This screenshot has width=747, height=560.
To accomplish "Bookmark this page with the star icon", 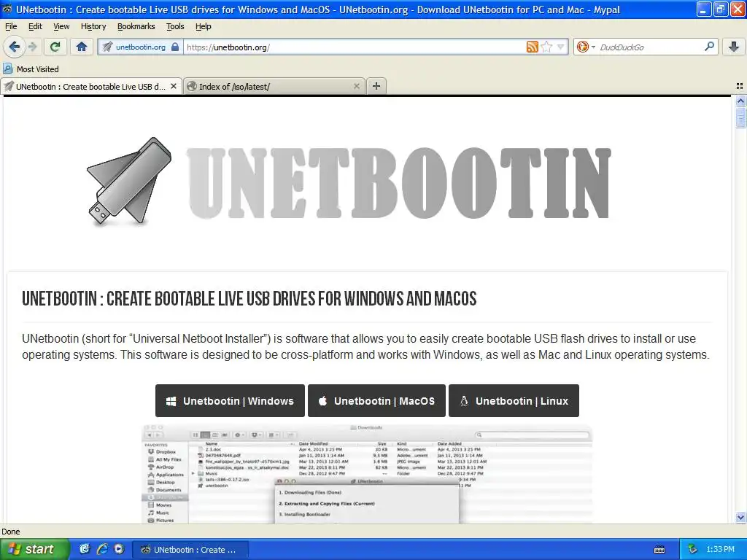I will coord(546,47).
